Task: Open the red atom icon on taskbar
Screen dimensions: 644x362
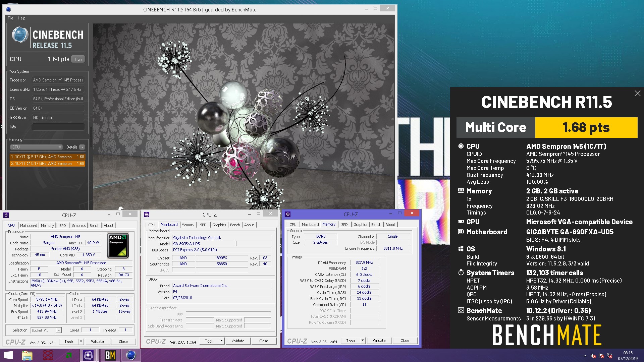Action: point(48,355)
